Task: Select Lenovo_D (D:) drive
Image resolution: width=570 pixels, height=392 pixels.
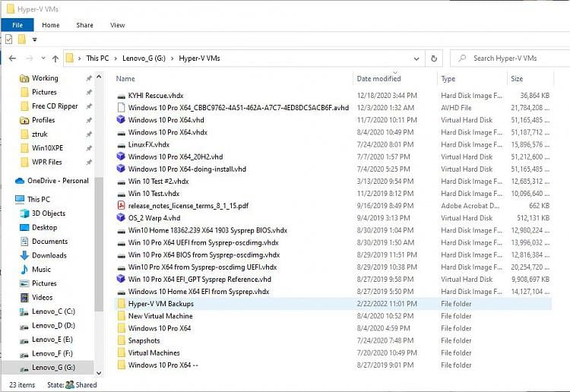Action: tap(53, 325)
